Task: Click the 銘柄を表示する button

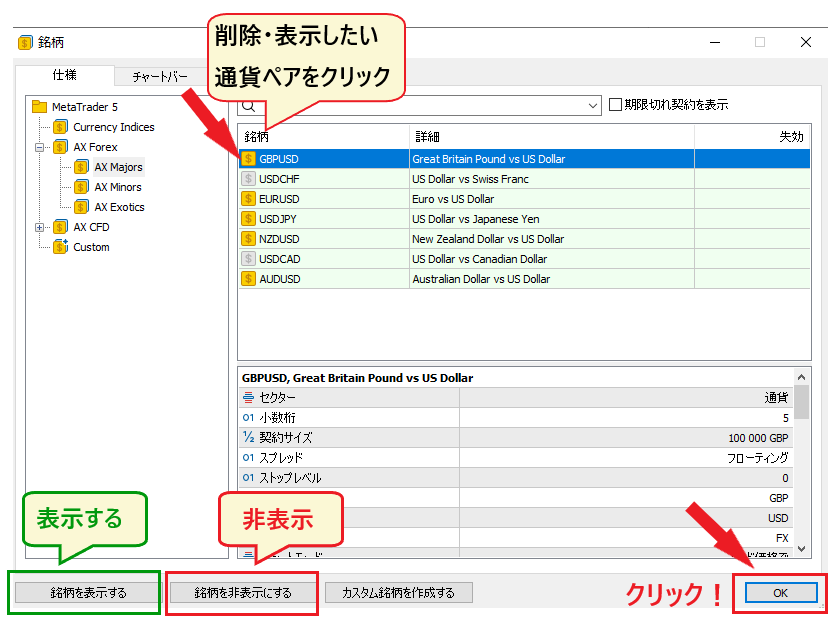Action: 88,593
